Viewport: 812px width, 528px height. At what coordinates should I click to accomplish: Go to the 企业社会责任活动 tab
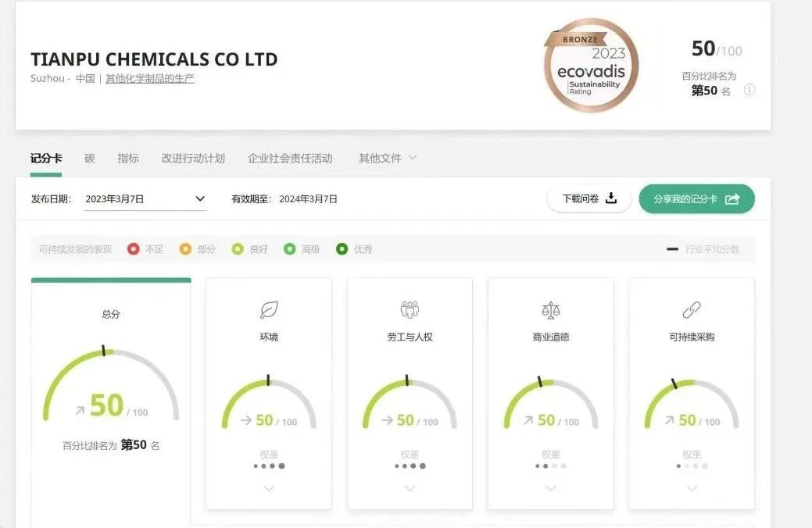coord(290,159)
